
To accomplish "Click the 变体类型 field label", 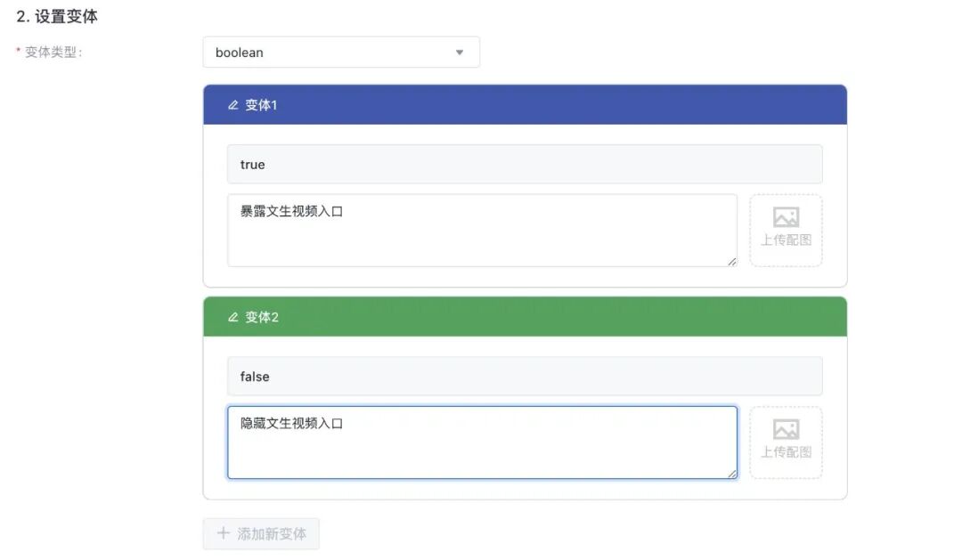I will click(x=53, y=53).
